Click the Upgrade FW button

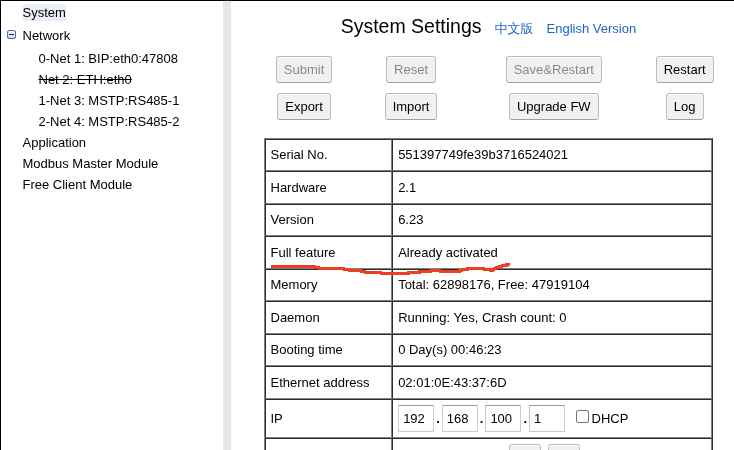(553, 106)
